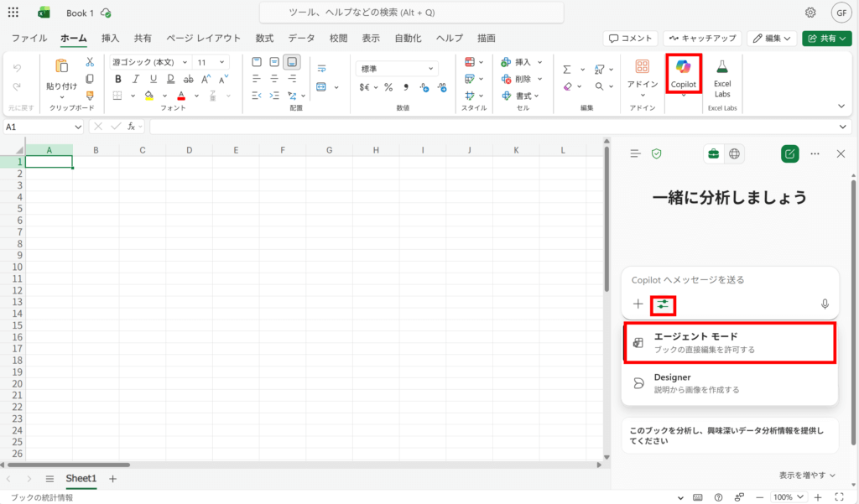Select エージェント モード option
The height and width of the screenshot is (504, 859).
(730, 342)
